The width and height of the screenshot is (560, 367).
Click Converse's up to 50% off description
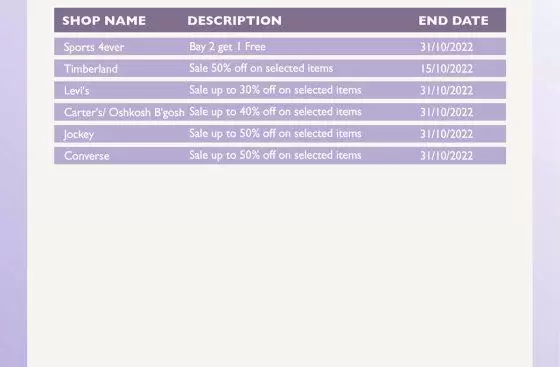[x=275, y=155]
